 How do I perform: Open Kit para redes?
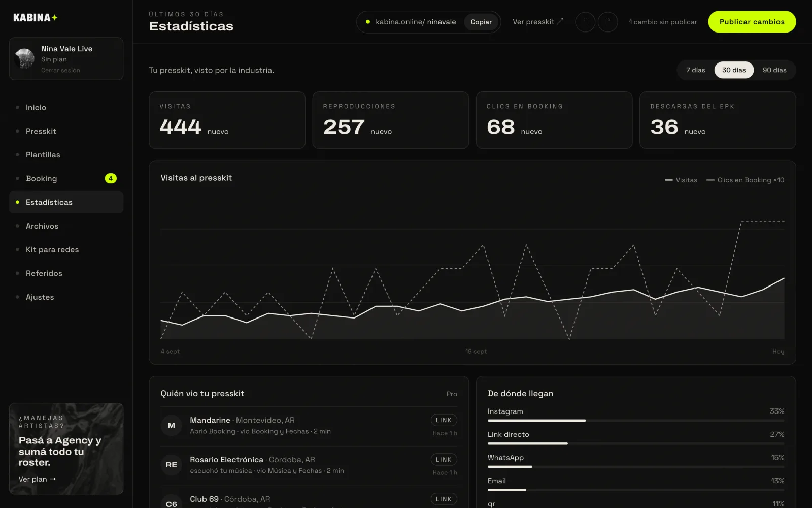(66, 249)
